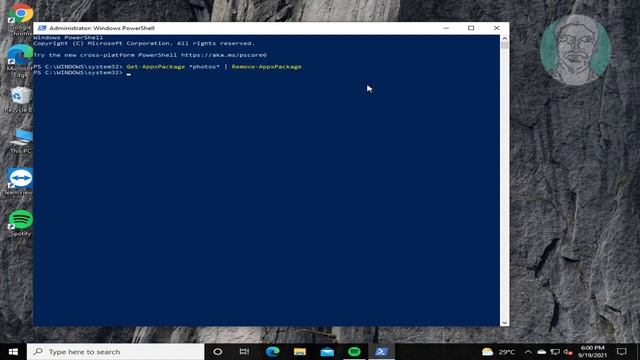Viewport: 640px width, 360px height.
Task: Click the PowerShell scrollbar down arrow
Action: 504,323
